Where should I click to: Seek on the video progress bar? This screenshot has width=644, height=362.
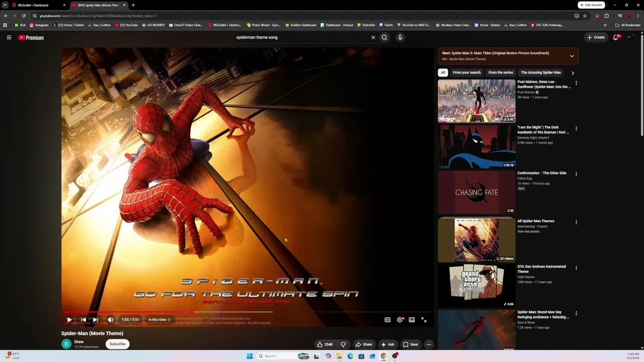pyautogui.click(x=247, y=312)
